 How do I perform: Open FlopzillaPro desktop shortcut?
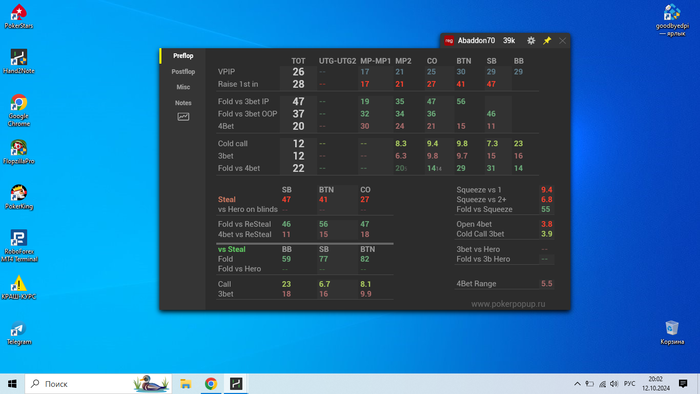click(19, 152)
